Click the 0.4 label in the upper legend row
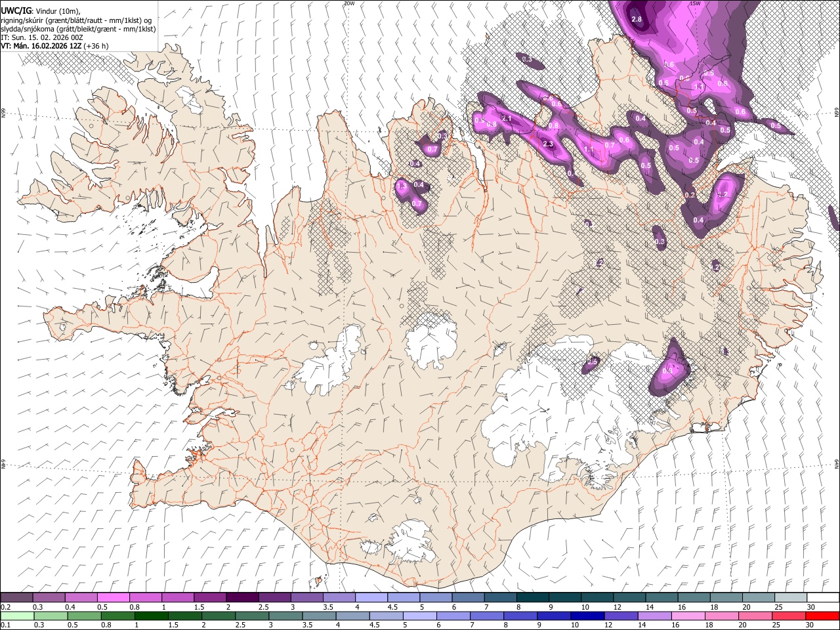The image size is (840, 630). pos(70,607)
